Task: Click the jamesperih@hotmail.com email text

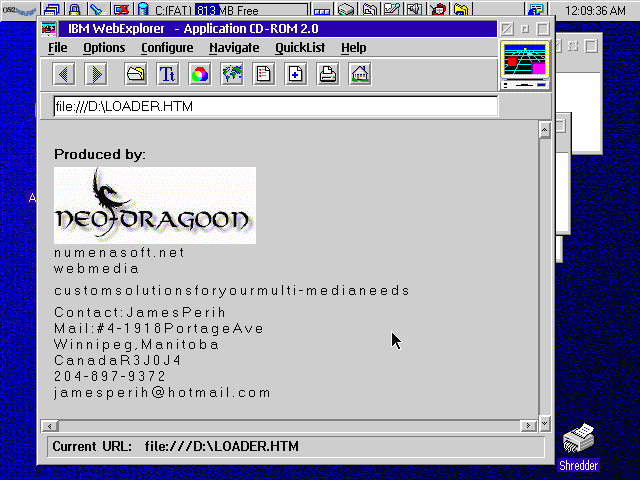Action: [x=162, y=393]
